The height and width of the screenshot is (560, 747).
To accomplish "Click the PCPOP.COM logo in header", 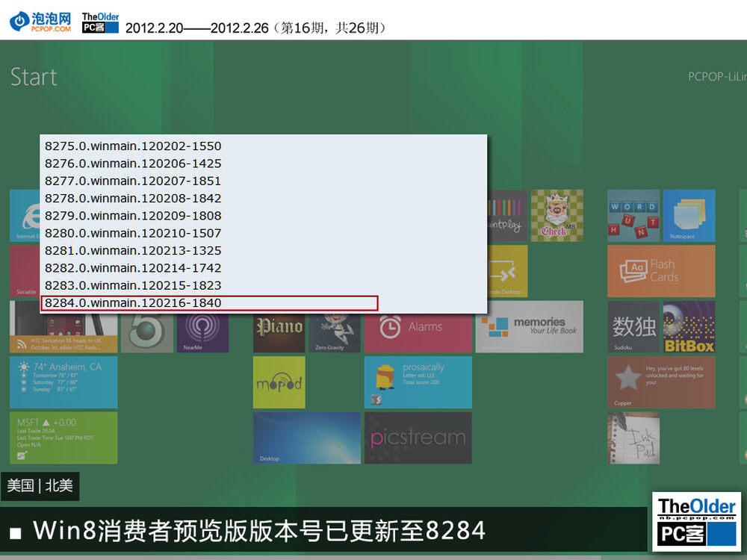I will point(40,22).
